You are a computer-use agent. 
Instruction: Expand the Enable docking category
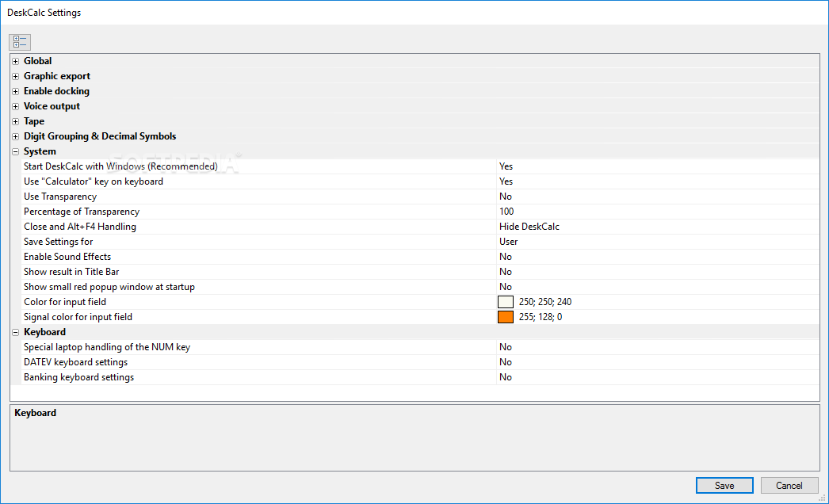pos(16,91)
